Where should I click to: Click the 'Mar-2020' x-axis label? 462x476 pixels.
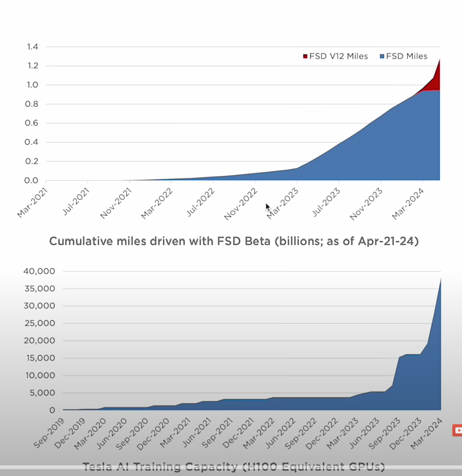point(90,433)
